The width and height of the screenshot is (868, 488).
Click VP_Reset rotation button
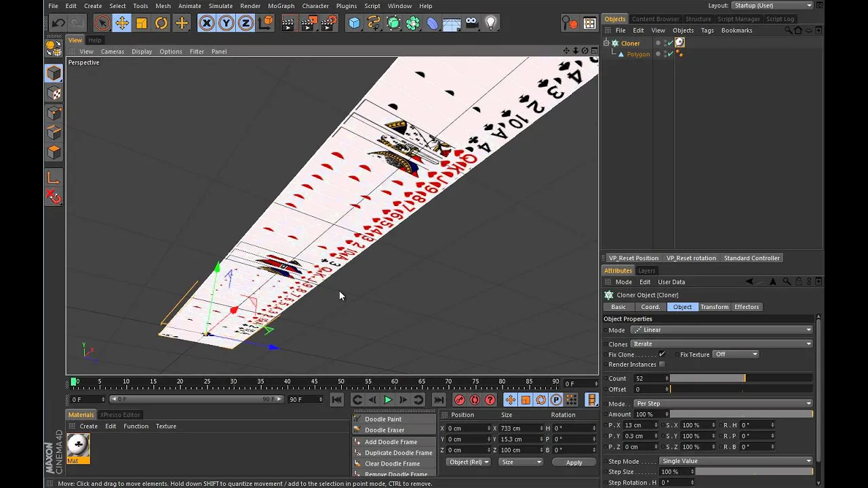tap(691, 258)
